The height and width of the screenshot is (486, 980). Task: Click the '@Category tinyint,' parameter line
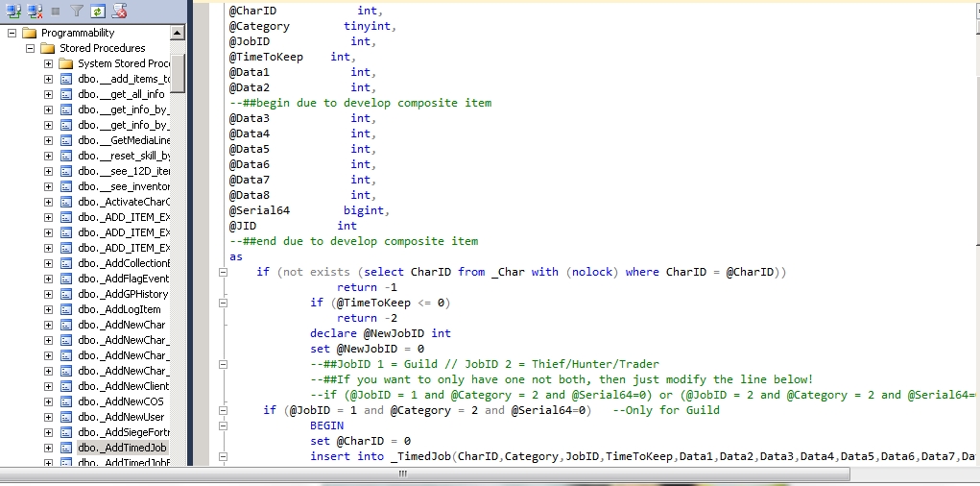point(313,26)
